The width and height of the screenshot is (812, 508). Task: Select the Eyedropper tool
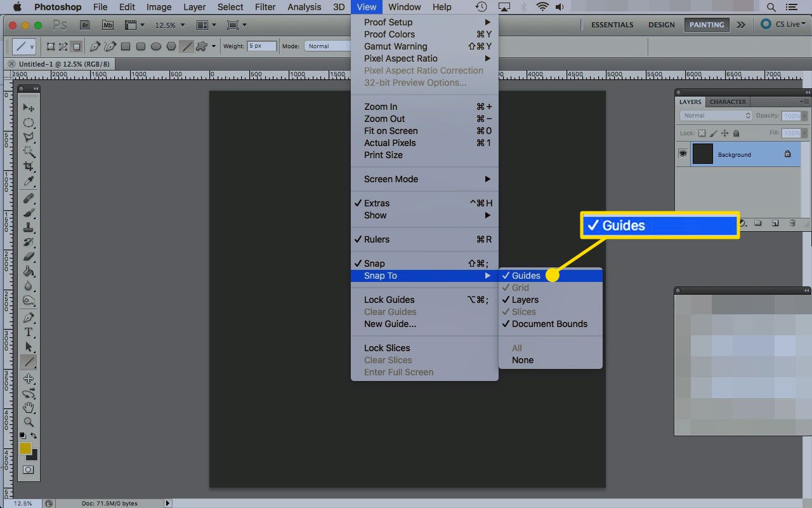(x=29, y=182)
